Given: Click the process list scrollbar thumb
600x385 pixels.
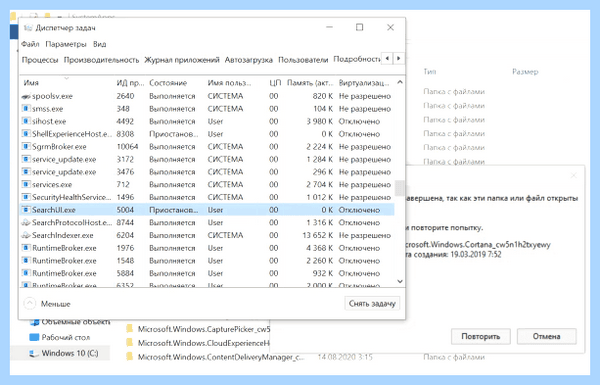Looking at the screenshot, I should (399, 188).
